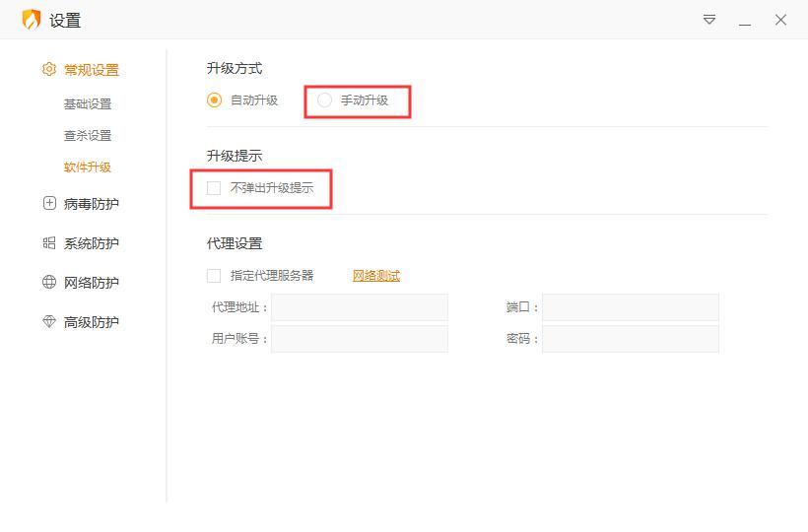
Task: Minimize the settings window
Action: pyautogui.click(x=745, y=20)
